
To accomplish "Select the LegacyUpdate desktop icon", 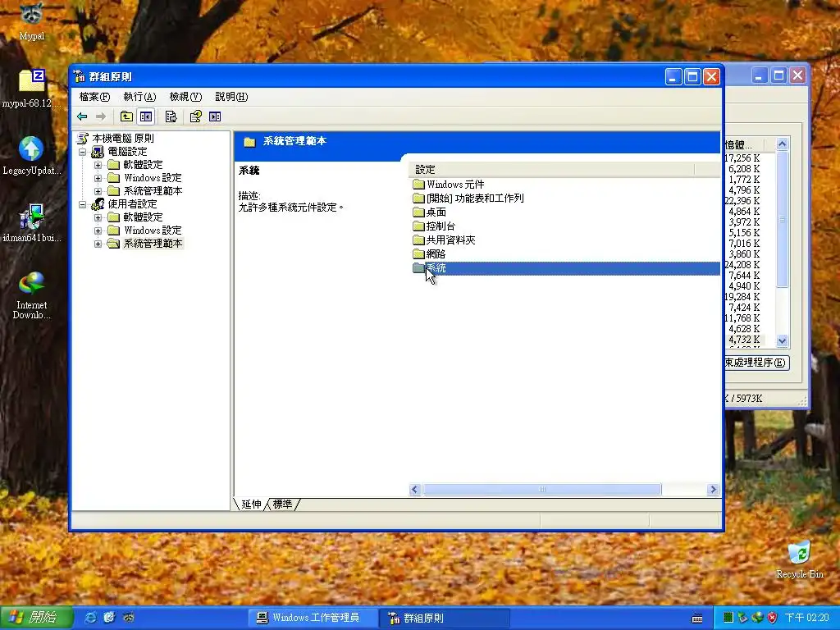I will pyautogui.click(x=32, y=156).
